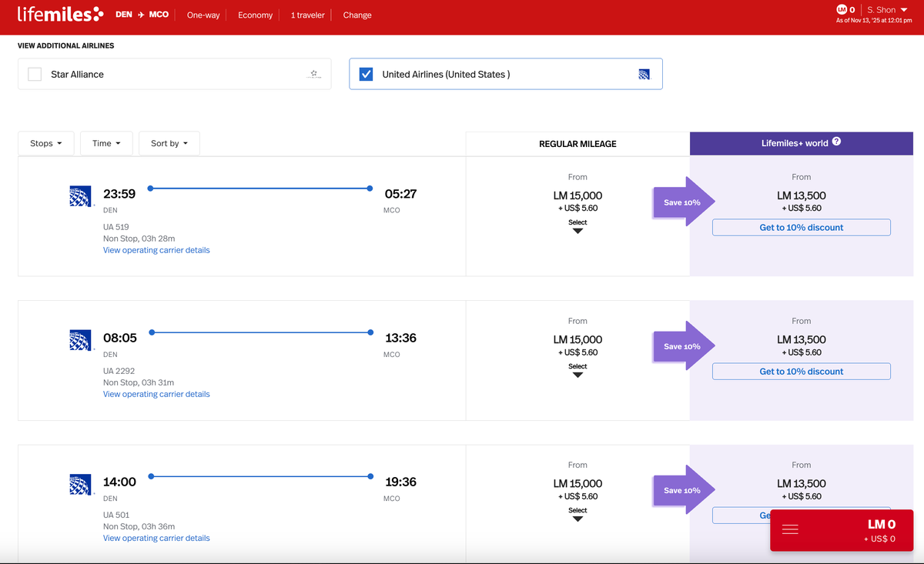Enable the Star Alliance checkbox
Screen dimensions: 924x564
coord(34,74)
